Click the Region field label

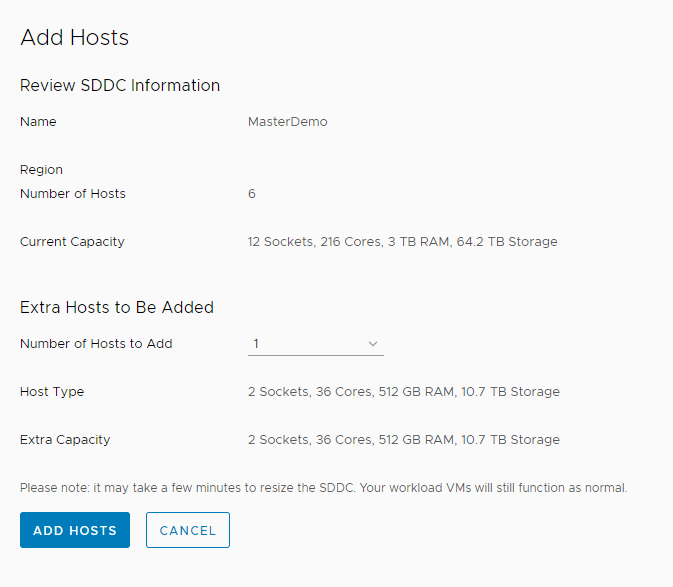(x=41, y=170)
